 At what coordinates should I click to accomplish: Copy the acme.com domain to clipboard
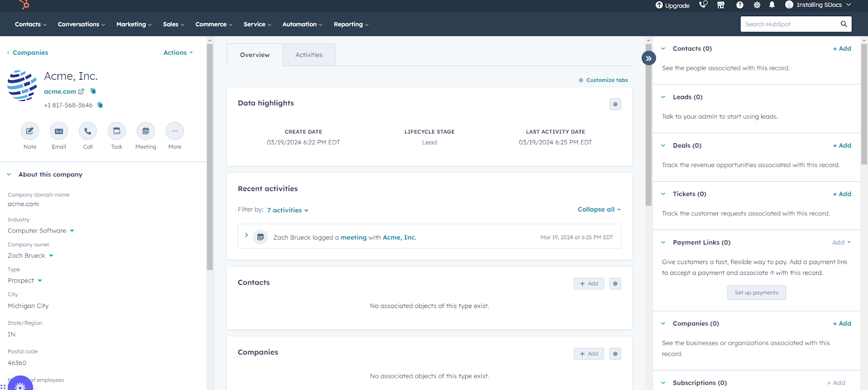[x=93, y=91]
